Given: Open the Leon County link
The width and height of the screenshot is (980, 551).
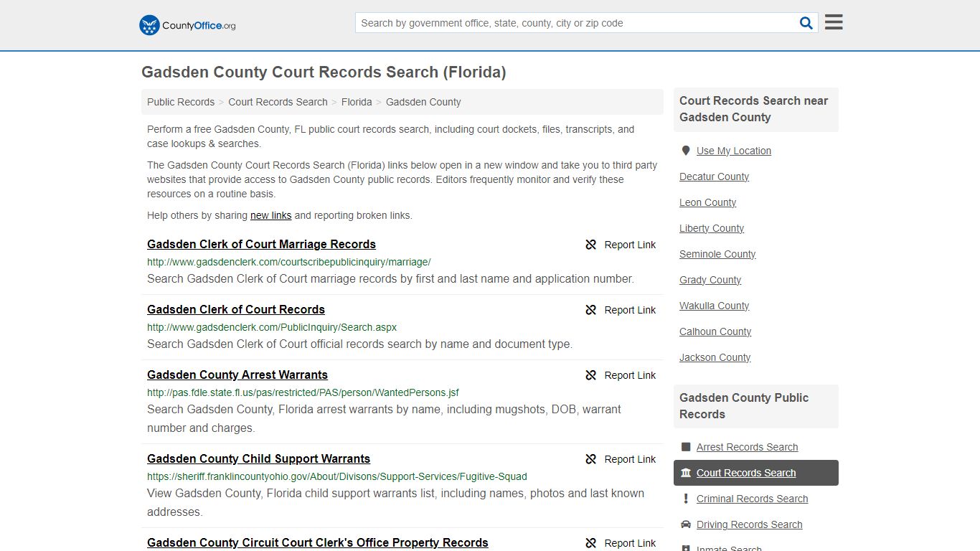Looking at the screenshot, I should (x=707, y=202).
